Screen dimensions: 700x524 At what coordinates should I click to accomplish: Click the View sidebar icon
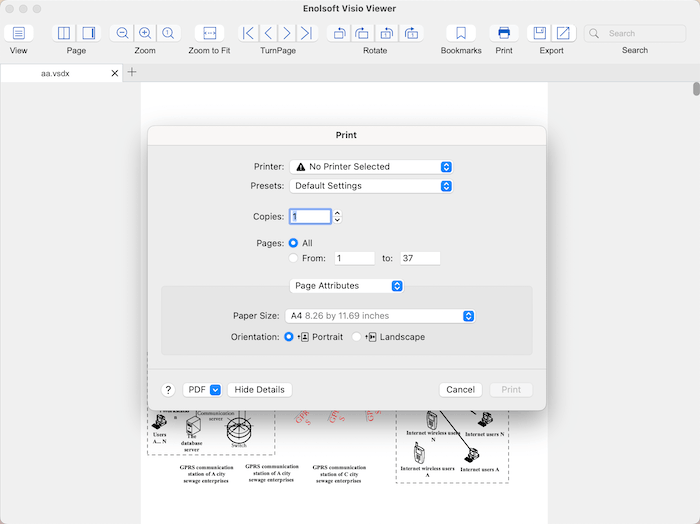(x=18, y=33)
